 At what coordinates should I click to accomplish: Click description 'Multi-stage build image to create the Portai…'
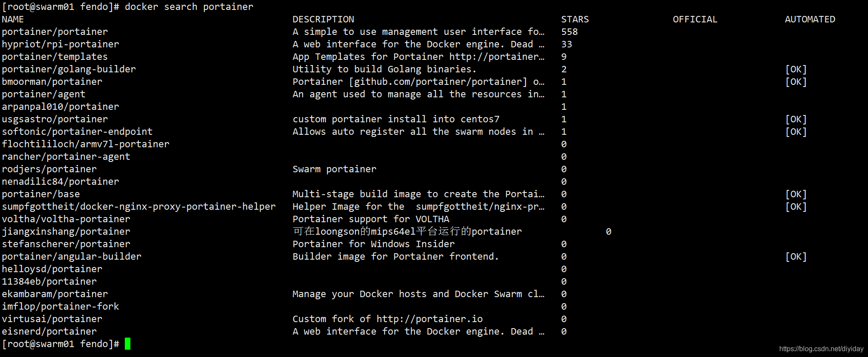click(x=418, y=194)
